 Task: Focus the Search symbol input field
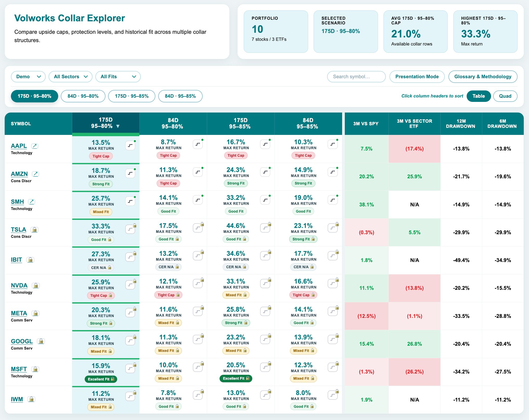tap(356, 77)
